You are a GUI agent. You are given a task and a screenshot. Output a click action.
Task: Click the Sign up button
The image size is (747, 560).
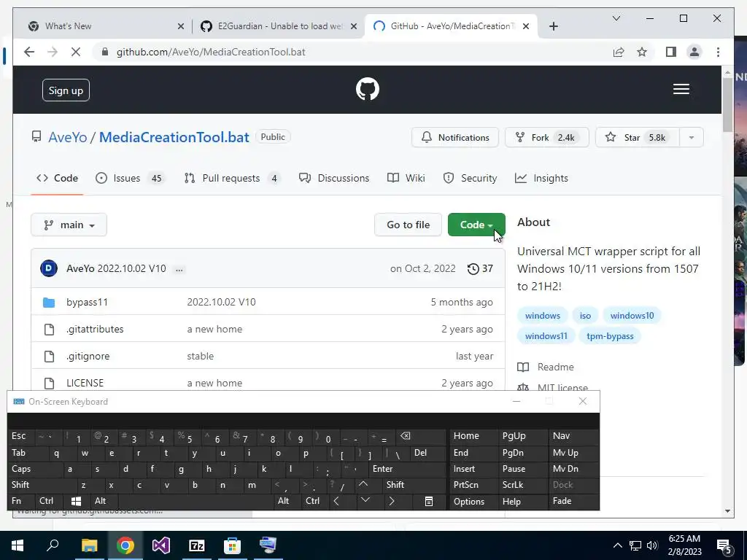[66, 90]
